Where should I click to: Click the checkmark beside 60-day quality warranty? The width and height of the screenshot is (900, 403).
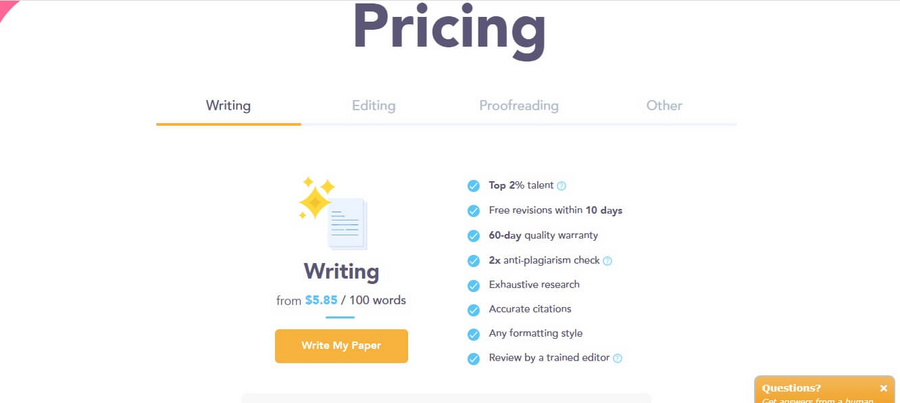point(474,236)
